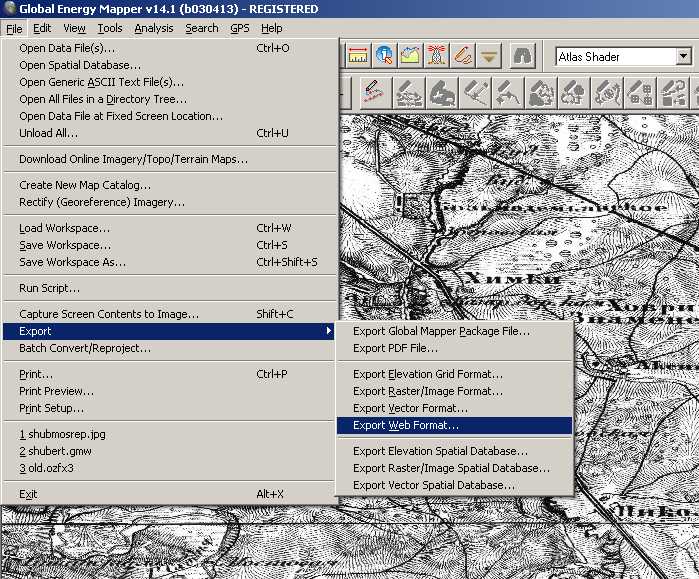Click Export Vector Format option
The width and height of the screenshot is (699, 579).
(410, 408)
